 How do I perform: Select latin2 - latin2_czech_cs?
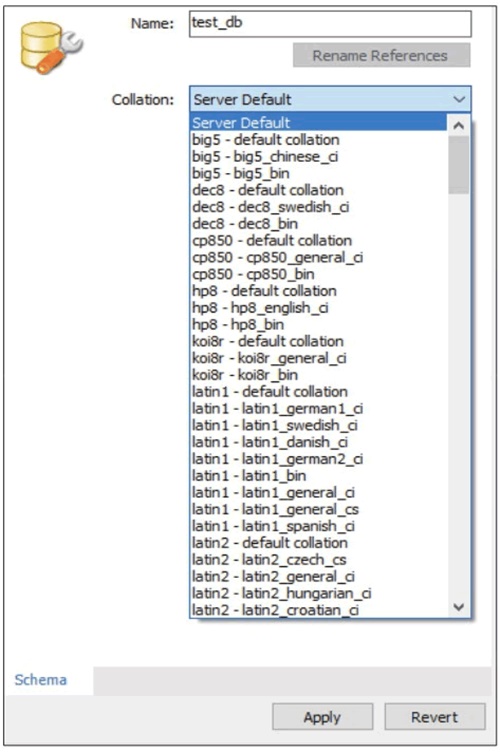(318, 559)
